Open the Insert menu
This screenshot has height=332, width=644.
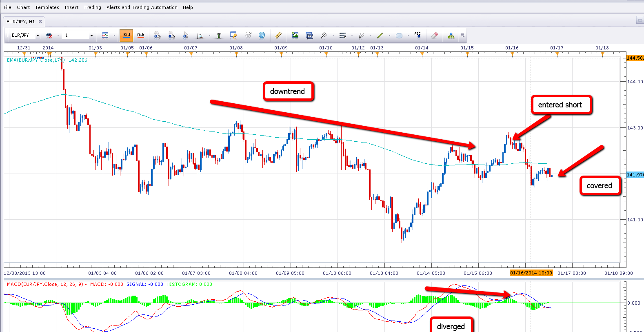click(71, 7)
